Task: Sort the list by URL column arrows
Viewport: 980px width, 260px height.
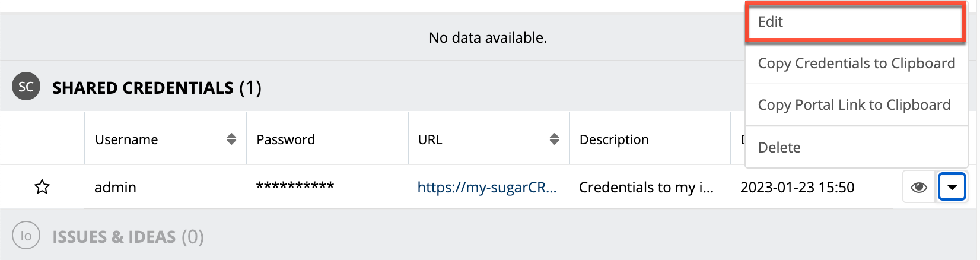Action: pyautogui.click(x=554, y=139)
